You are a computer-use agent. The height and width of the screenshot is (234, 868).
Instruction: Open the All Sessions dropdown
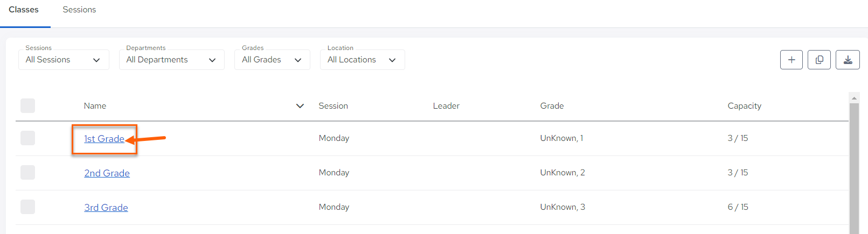64,60
